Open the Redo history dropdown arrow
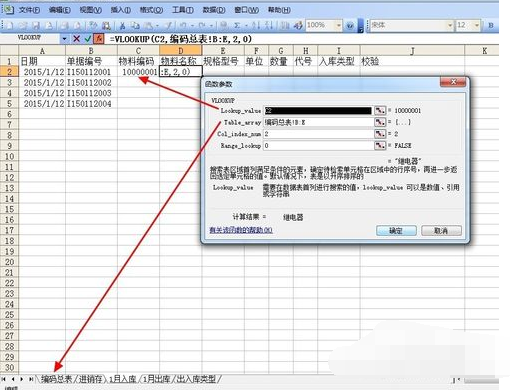Viewport: 515px width, 391px height. [x=210, y=26]
